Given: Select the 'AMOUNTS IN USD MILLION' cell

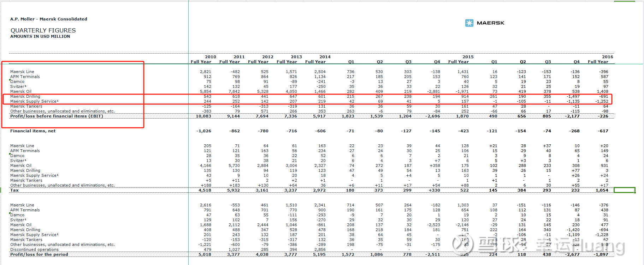Looking at the screenshot, I should 40,36.
